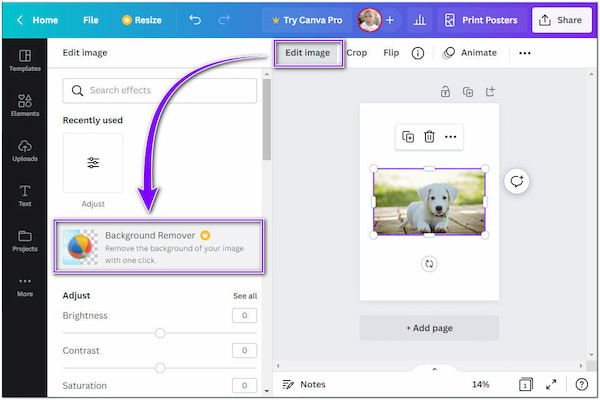The image size is (600, 400).
Task: Open the toolbar overflow three-dot menu
Action: [x=525, y=53]
